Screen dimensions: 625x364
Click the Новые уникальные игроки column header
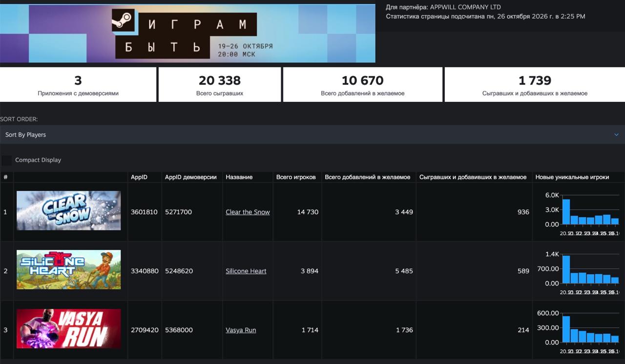(572, 177)
